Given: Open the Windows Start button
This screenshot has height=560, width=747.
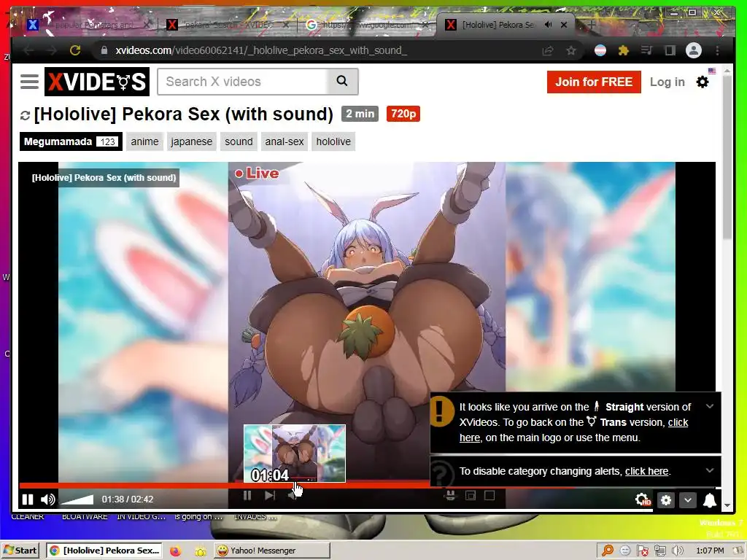Looking at the screenshot, I should click(20, 551).
